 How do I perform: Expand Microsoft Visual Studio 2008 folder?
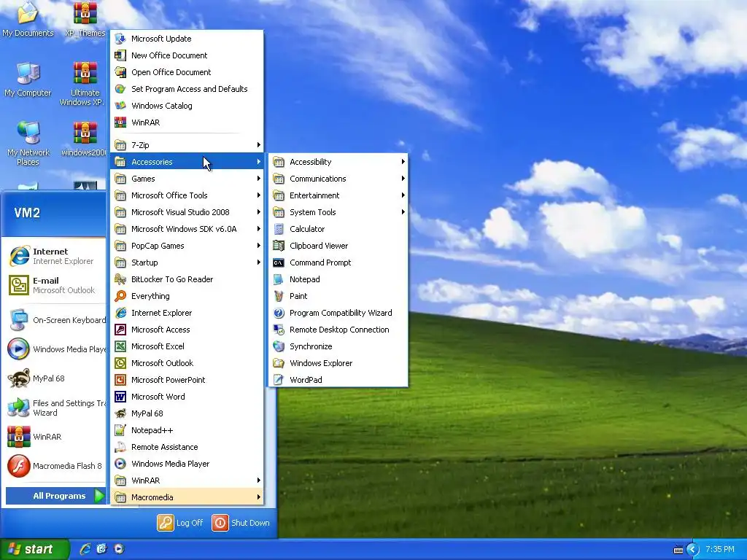tap(187, 212)
